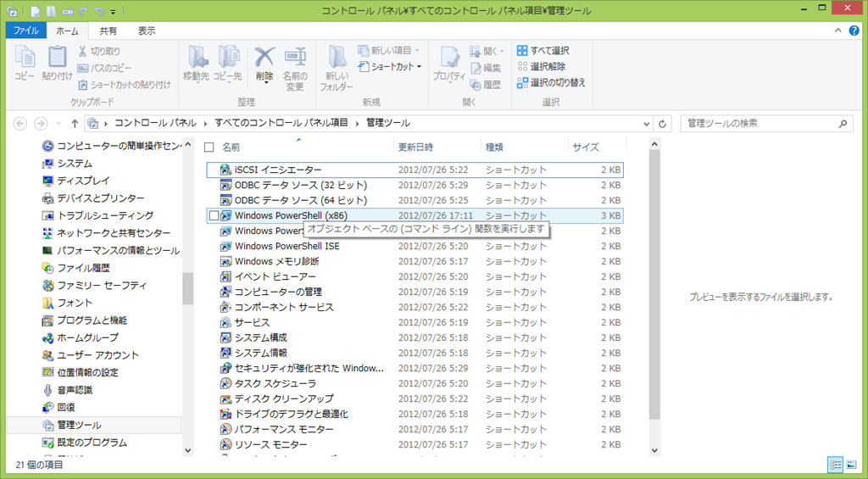Click the 履歴 (History) ribbon icon

pyautogui.click(x=486, y=85)
